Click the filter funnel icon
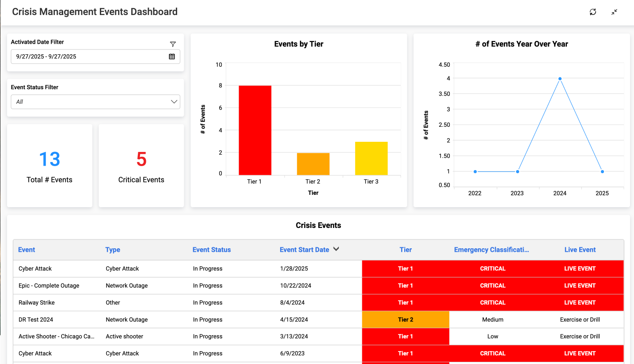 point(173,44)
